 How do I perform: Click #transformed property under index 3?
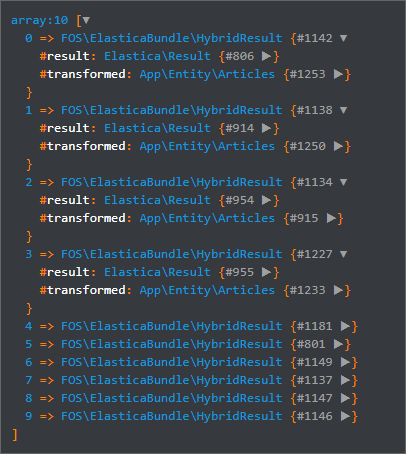[83, 290]
